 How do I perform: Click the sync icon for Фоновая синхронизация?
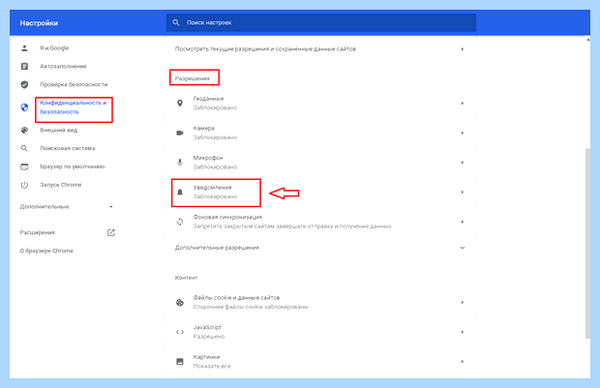[180, 222]
